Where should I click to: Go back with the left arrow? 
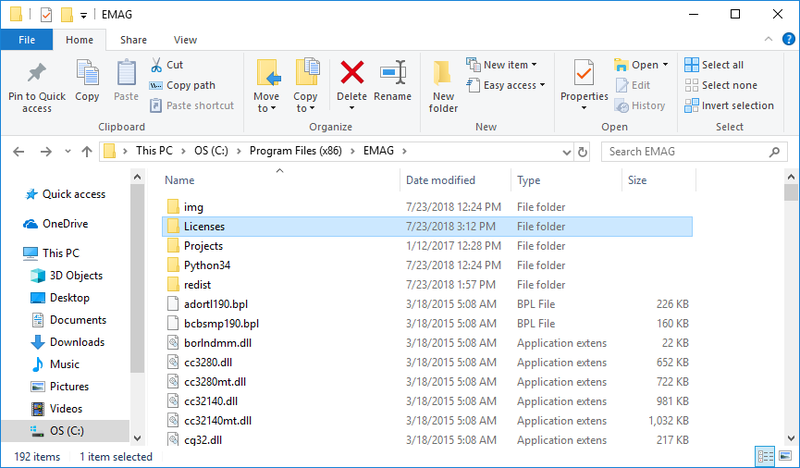(x=18, y=152)
